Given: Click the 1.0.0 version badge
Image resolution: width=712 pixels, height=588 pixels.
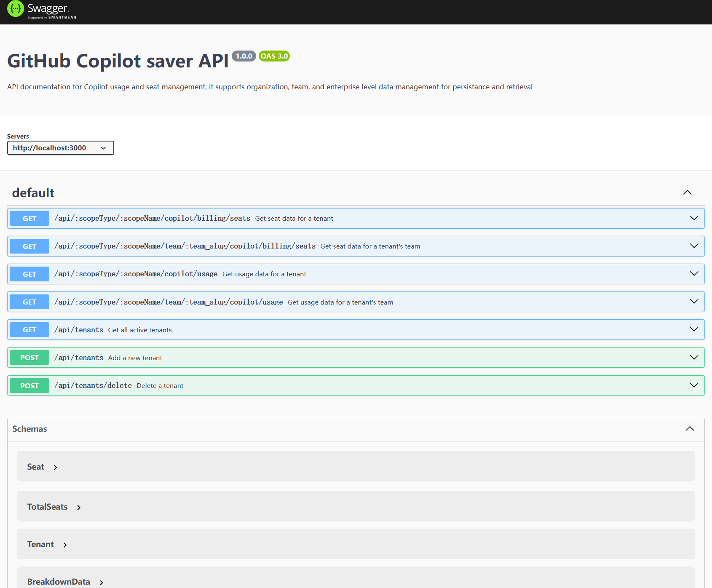Looking at the screenshot, I should pyautogui.click(x=244, y=56).
